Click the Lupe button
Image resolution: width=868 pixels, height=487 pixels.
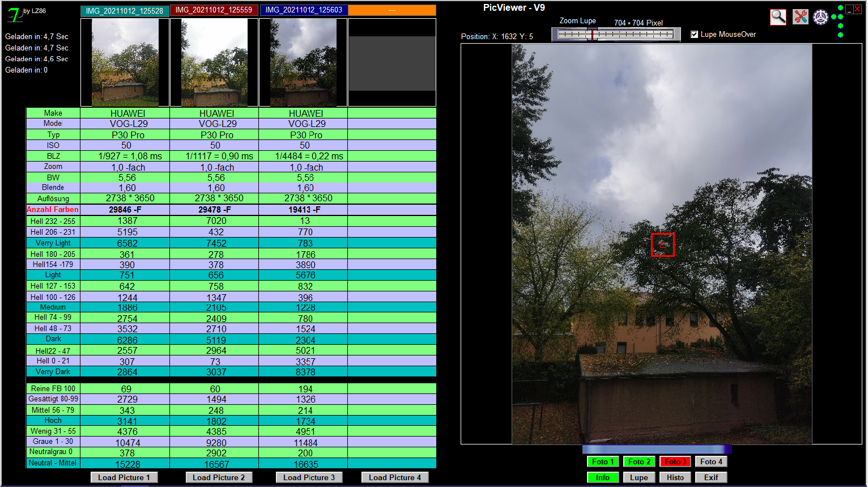639,477
